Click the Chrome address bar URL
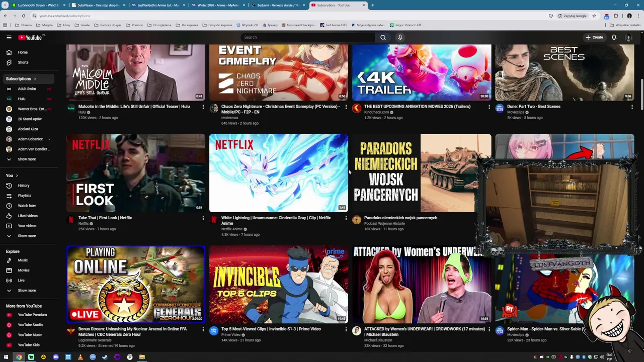This screenshot has height=362, width=644. pos(64,16)
